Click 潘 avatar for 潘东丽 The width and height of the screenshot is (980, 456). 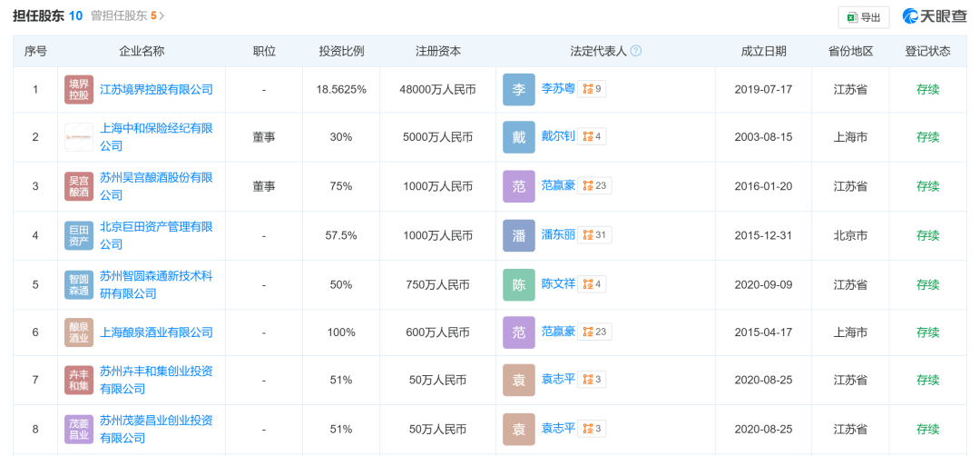(519, 235)
